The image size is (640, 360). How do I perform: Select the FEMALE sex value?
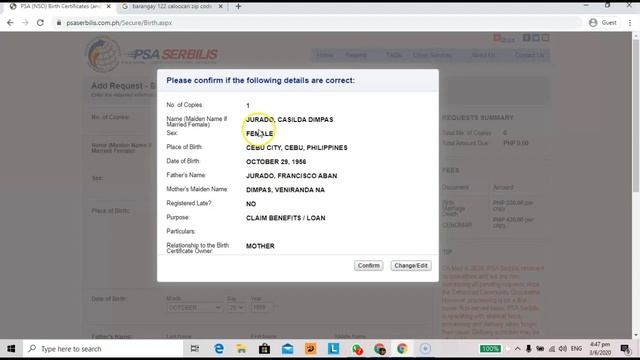pyautogui.click(x=260, y=133)
